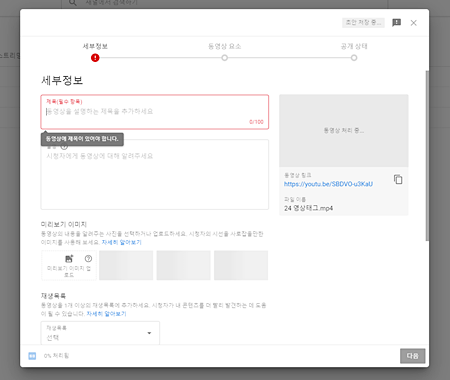Click the 다음 button
Image resolution: width=450 pixels, height=380 pixels.
pyautogui.click(x=413, y=356)
